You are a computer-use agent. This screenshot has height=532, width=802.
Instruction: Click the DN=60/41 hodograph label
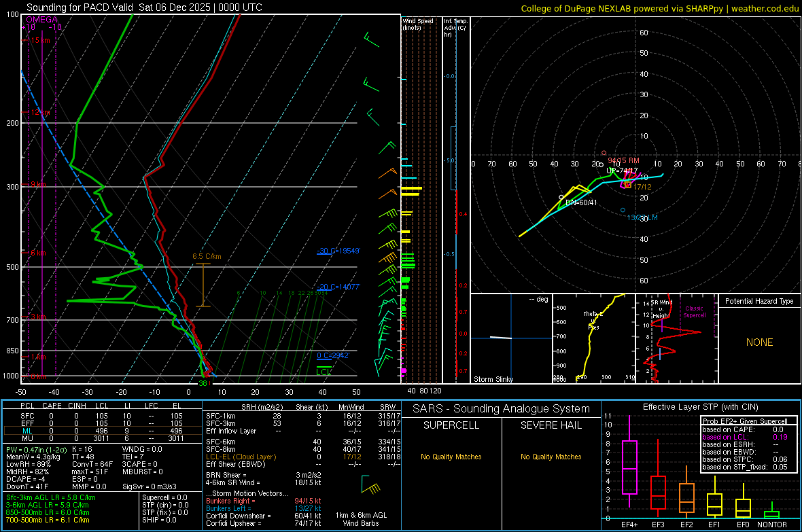tap(581, 202)
